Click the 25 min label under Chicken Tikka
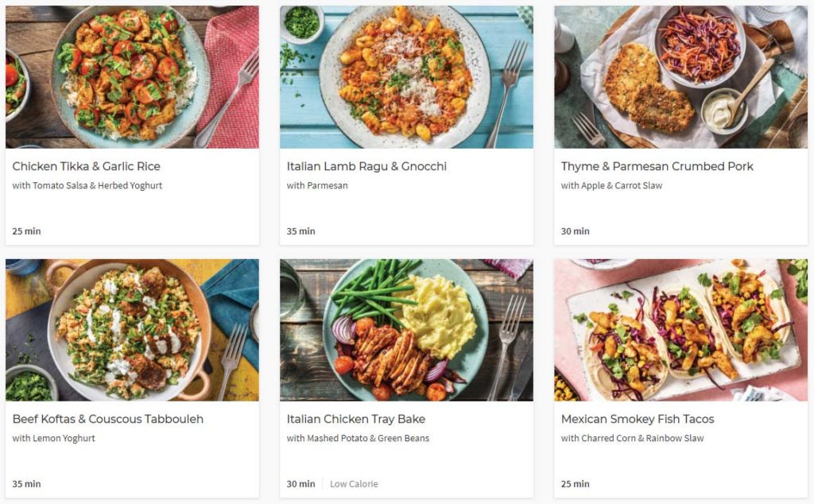 (25, 231)
